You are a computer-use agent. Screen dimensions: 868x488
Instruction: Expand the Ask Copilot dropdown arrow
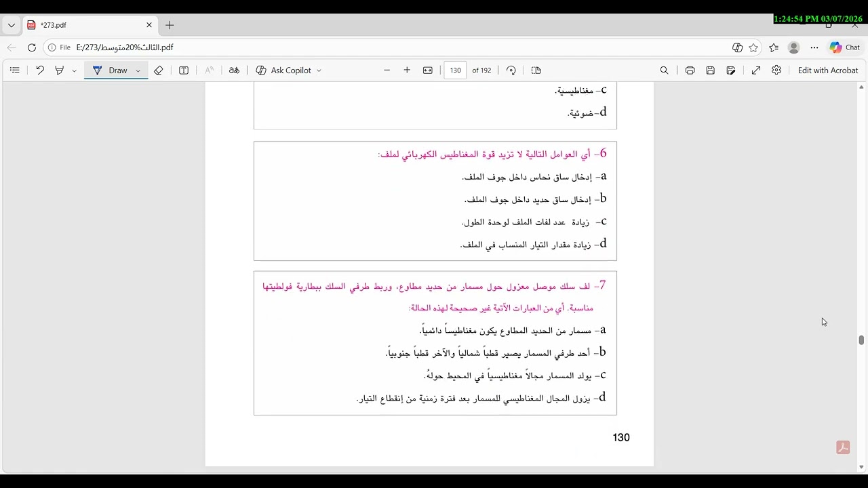click(x=319, y=70)
